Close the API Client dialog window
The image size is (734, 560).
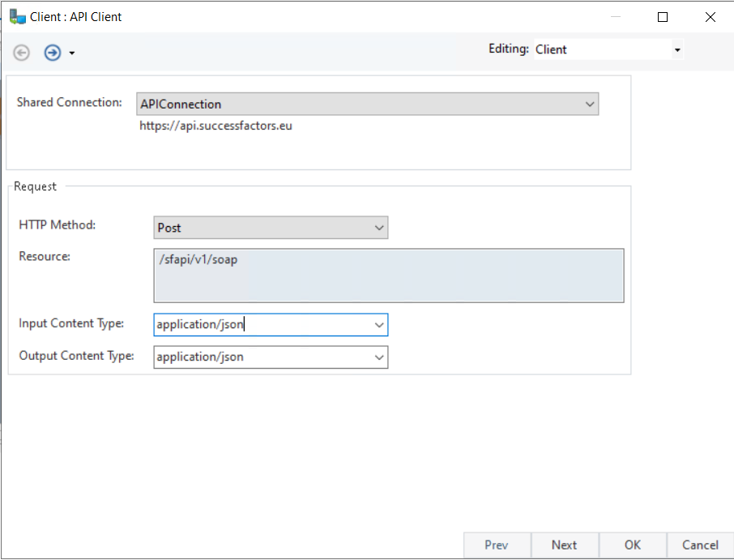(711, 16)
